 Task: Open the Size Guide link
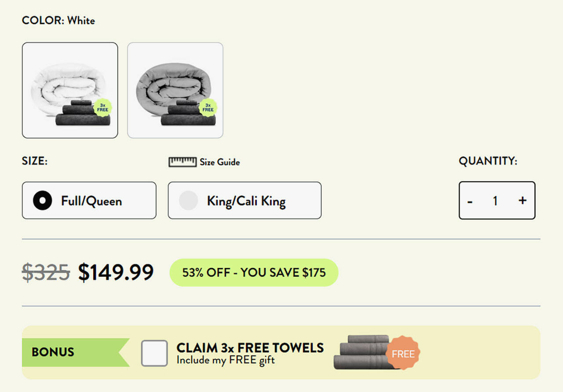219,162
